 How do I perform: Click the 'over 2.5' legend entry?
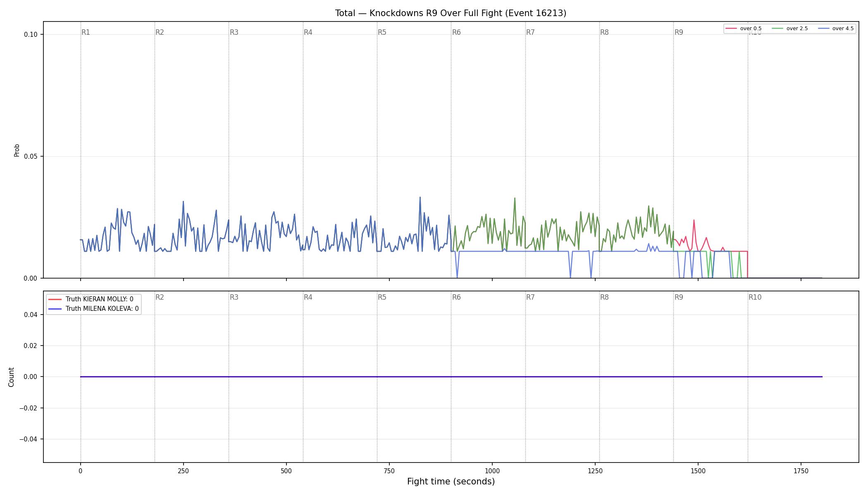789,29
